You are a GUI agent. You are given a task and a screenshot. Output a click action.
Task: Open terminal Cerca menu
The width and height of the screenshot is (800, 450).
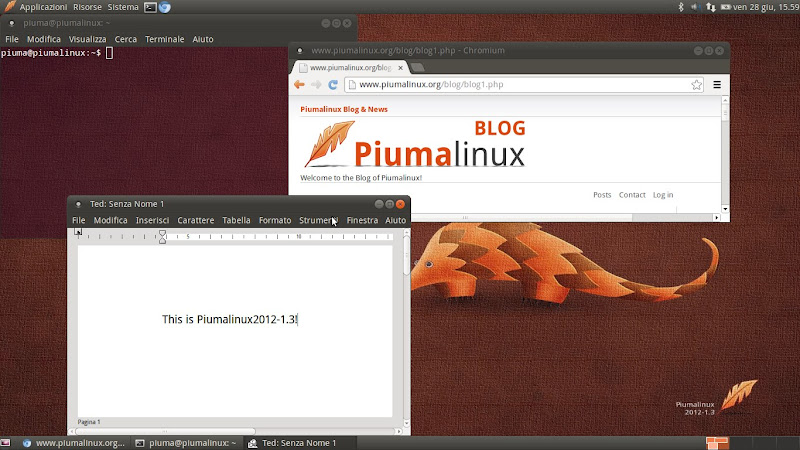(x=126, y=39)
